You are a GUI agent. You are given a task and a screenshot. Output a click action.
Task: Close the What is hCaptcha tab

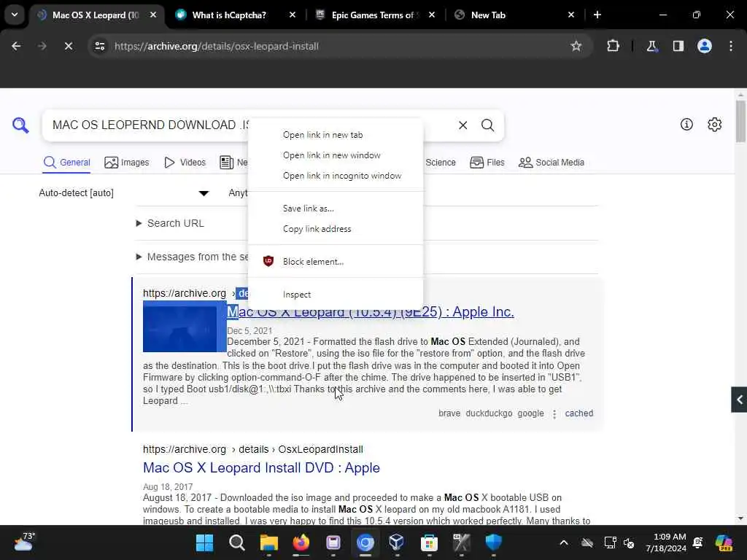[292, 15]
